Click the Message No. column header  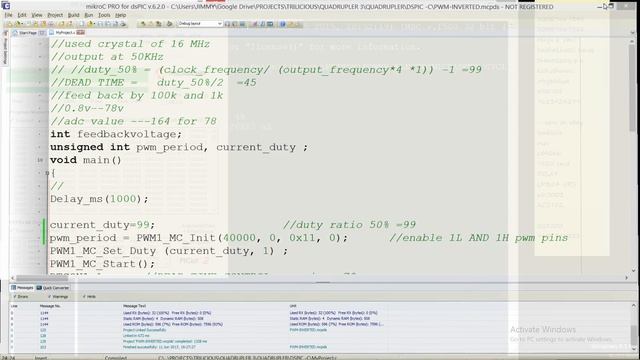[50, 306]
